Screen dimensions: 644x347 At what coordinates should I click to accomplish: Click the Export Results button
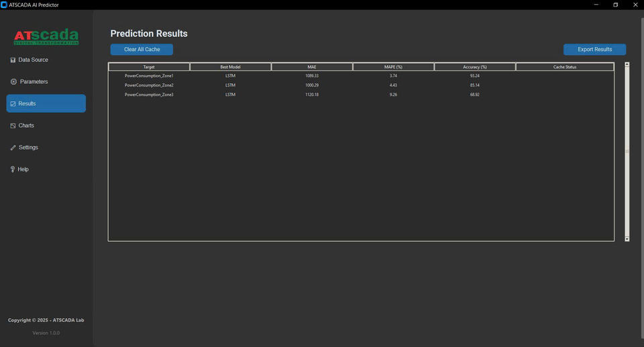pos(595,50)
